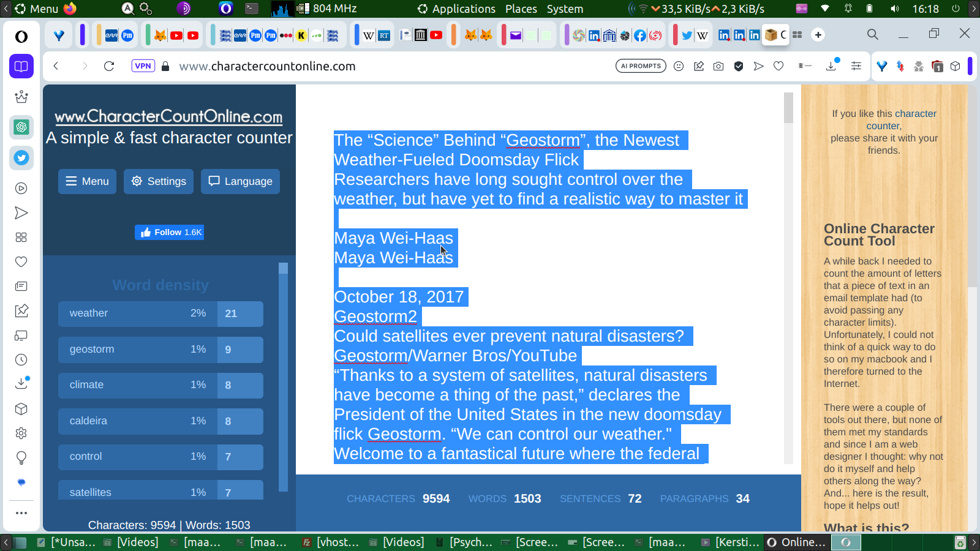Launch Firefox from the top panel
Image resolution: width=980 pixels, height=551 pixels.
click(x=70, y=9)
